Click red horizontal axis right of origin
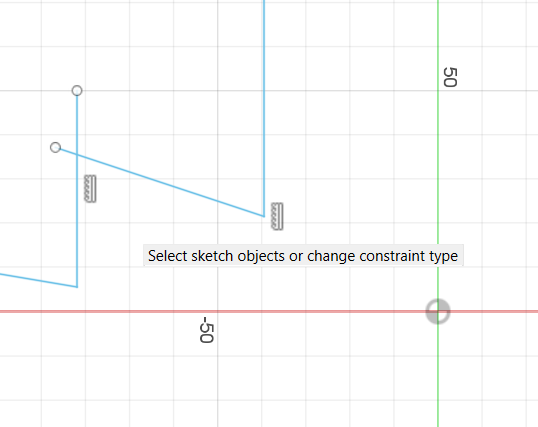Screen dimensions: 538x427 tap(494, 311)
